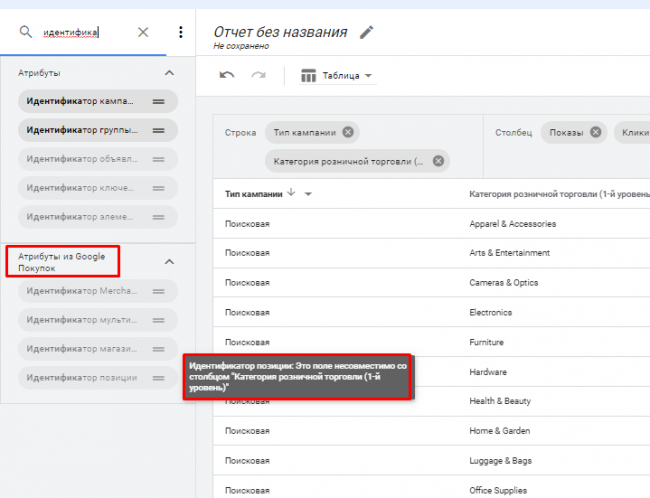Click the search magnifier icon

(25, 32)
